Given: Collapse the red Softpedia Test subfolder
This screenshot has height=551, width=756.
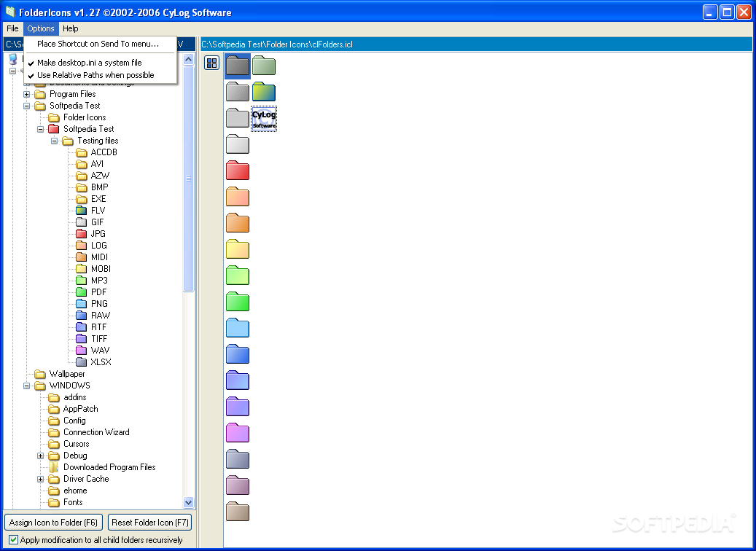Looking at the screenshot, I should [41, 129].
